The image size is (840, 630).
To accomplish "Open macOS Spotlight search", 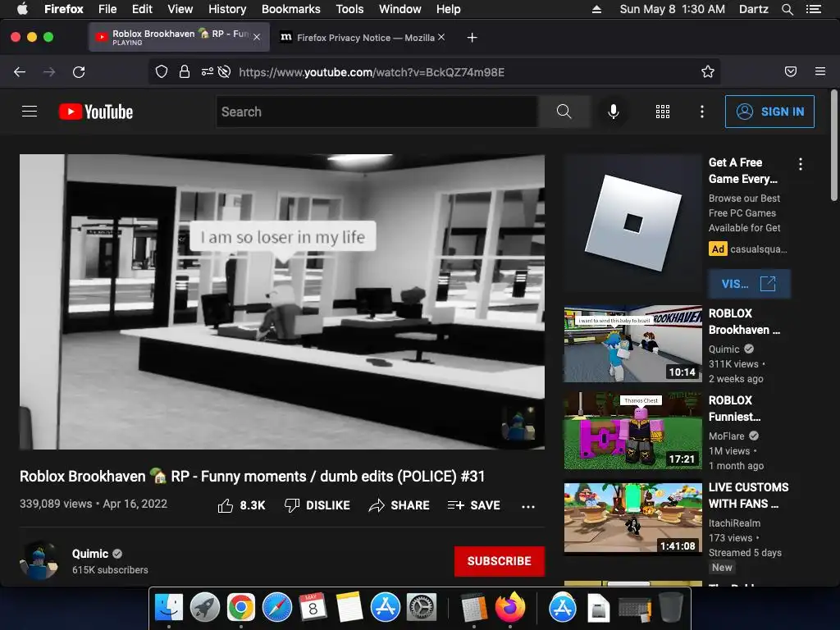I will pos(787,9).
